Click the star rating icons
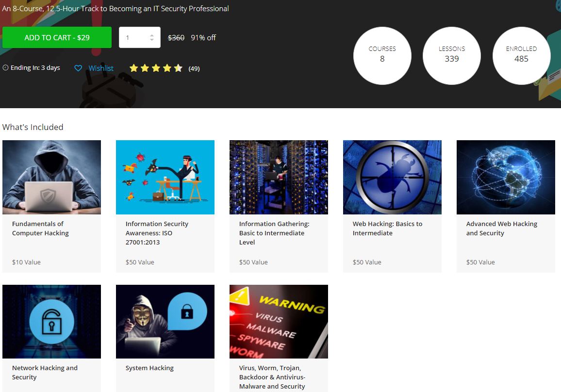The image size is (561, 392). pyautogui.click(x=156, y=68)
